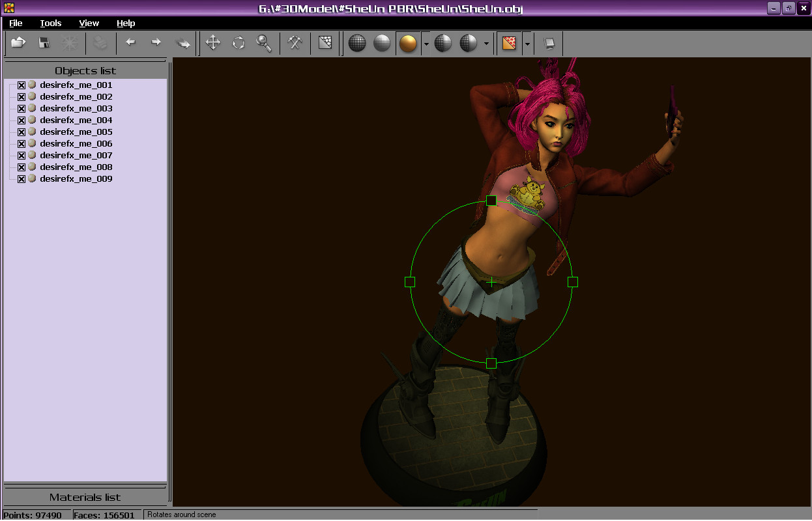The image size is (812, 521).
Task: Click right square handle of rotation gizmo
Action: point(573,282)
